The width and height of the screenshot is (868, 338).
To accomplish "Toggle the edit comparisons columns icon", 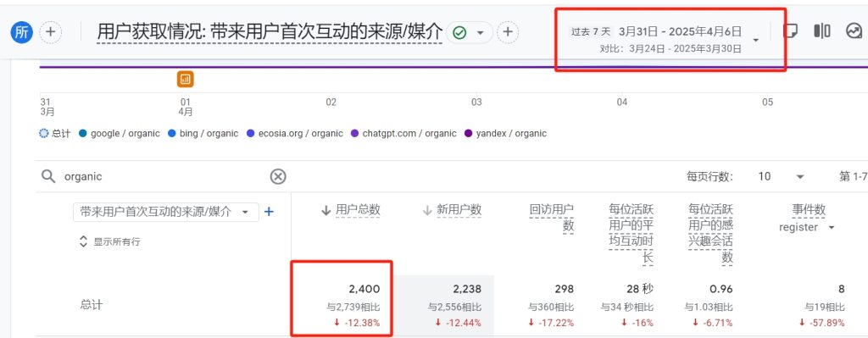I will [x=822, y=31].
